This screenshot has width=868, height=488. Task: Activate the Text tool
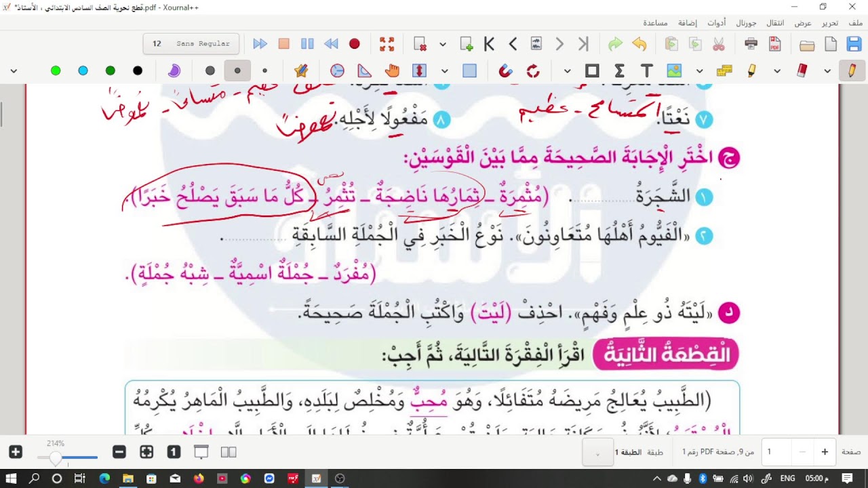coord(646,70)
